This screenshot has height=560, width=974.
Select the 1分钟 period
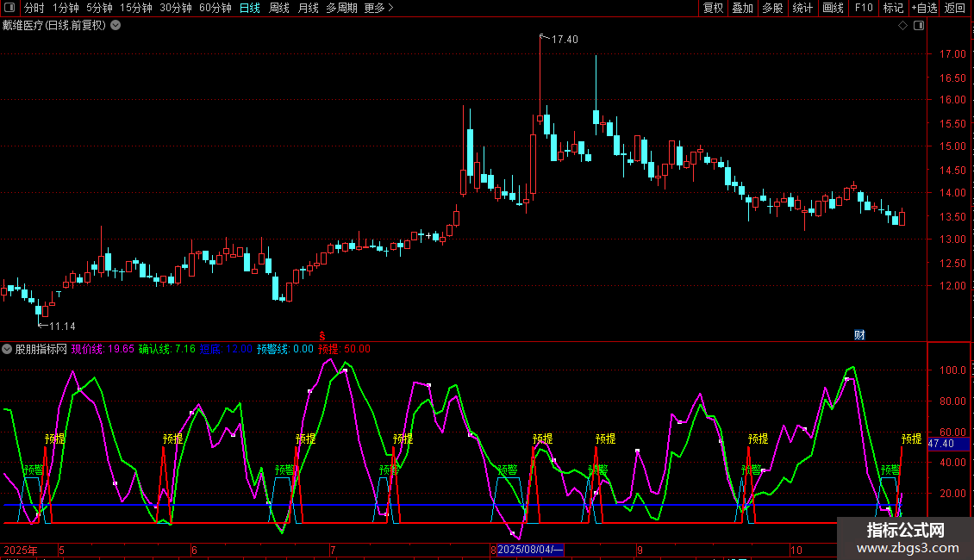pos(66,8)
